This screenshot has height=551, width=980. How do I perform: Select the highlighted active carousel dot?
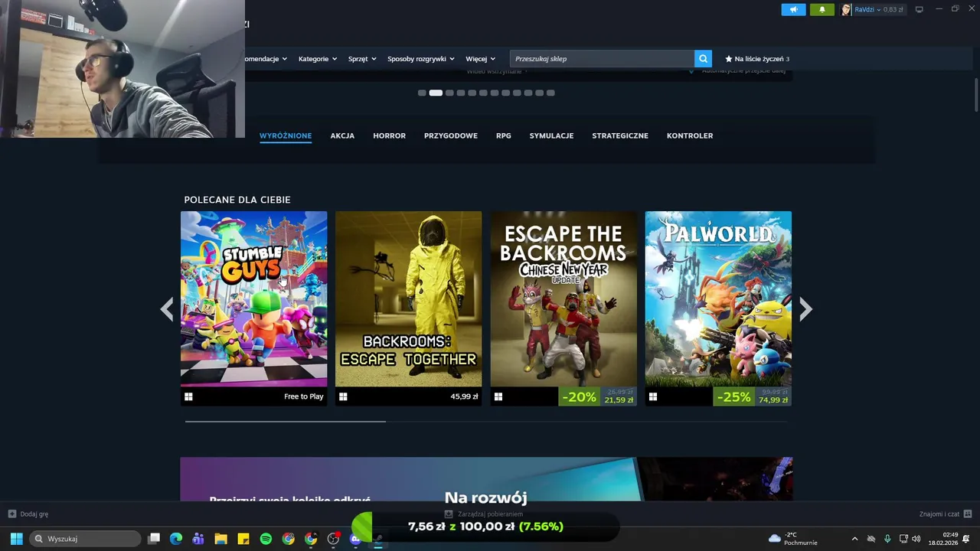(436, 93)
